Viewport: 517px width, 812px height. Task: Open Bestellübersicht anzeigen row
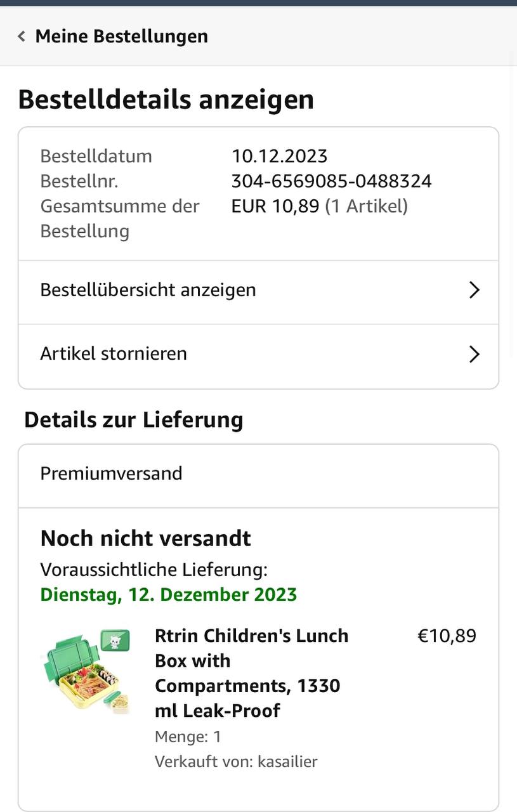click(x=148, y=290)
